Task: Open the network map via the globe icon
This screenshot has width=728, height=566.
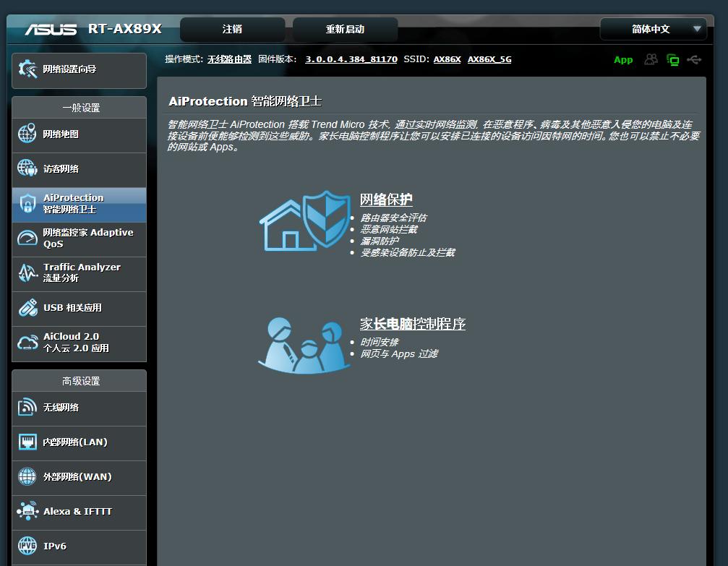Action: 27,134
